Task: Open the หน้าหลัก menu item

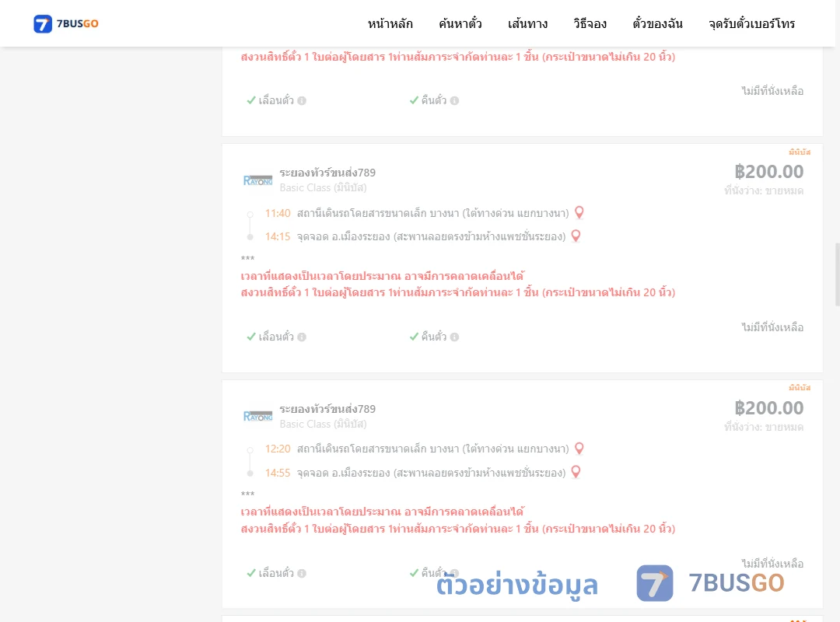Action: [x=390, y=23]
